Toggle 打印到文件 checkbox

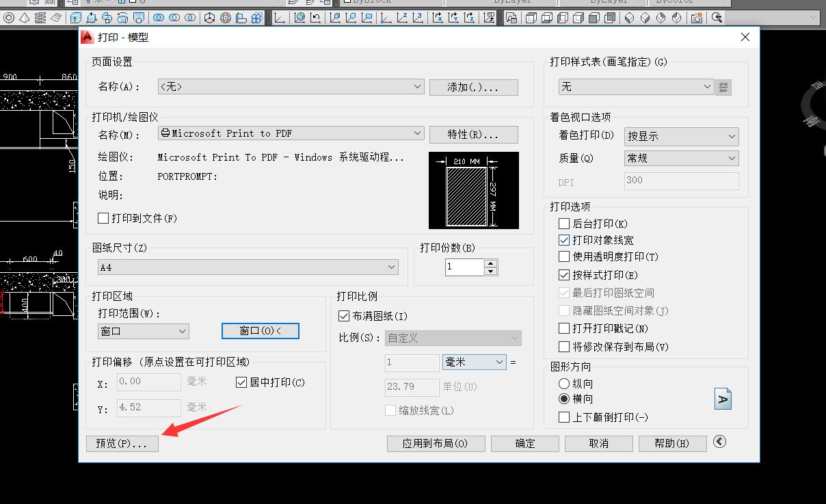104,218
